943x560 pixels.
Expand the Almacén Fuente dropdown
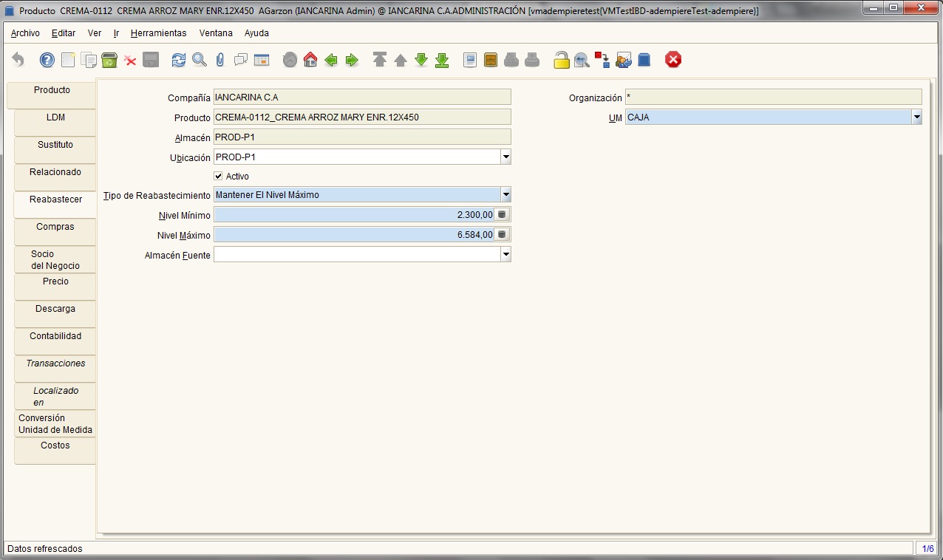point(505,254)
